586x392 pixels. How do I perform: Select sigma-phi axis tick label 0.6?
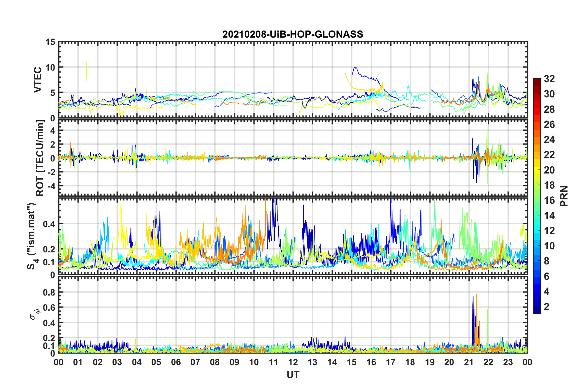49,308
